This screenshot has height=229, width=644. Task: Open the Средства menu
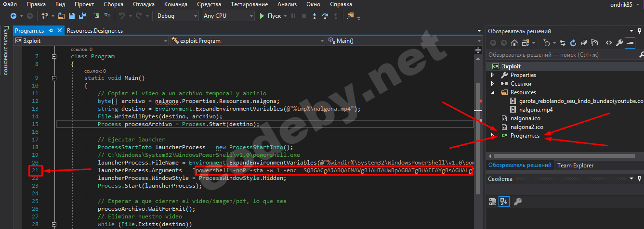point(210,4)
